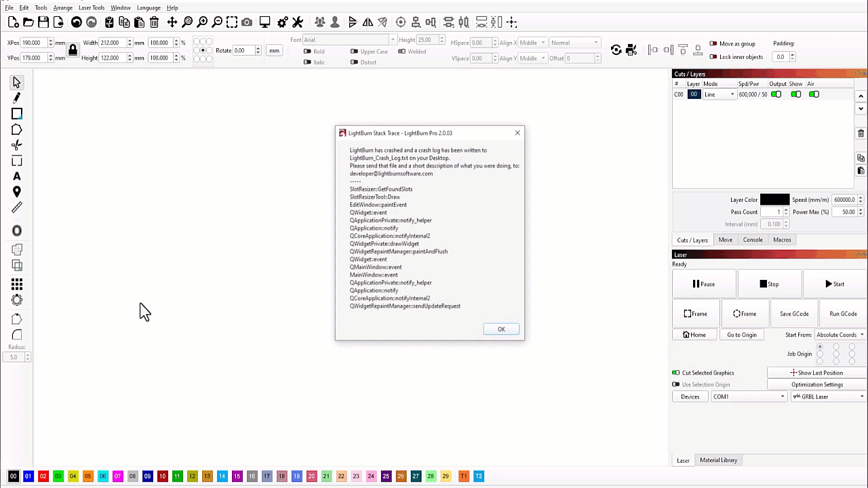Select the Create Text tool
868x488 pixels.
click(x=17, y=176)
